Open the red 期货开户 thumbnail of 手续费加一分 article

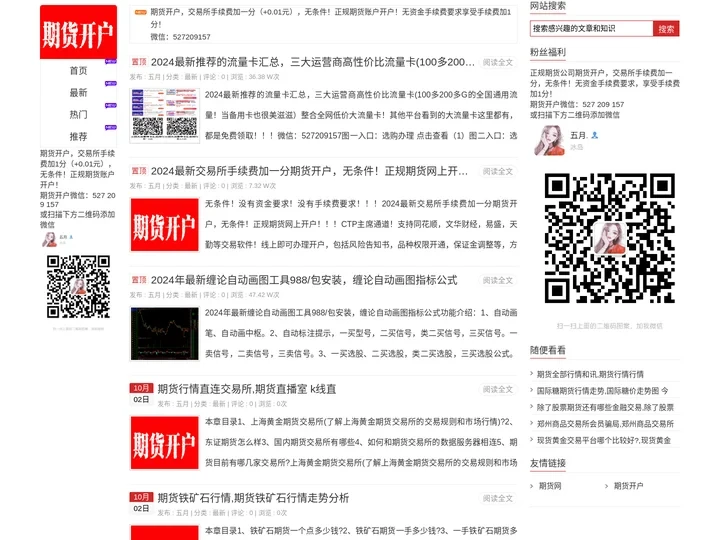tap(164, 225)
